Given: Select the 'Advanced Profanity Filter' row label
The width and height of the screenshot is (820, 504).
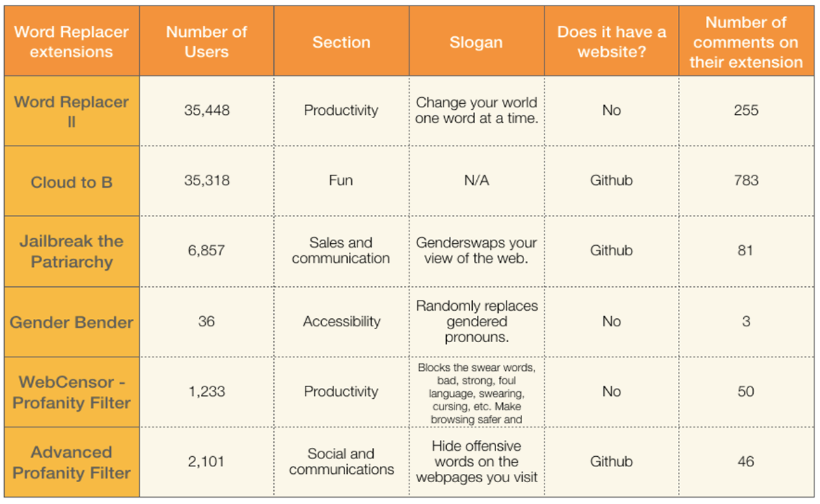Looking at the screenshot, I should [x=72, y=462].
